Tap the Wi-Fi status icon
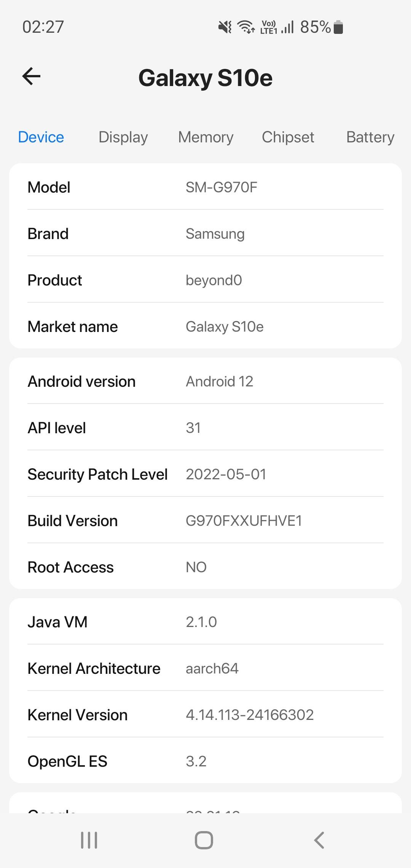 [x=246, y=27]
